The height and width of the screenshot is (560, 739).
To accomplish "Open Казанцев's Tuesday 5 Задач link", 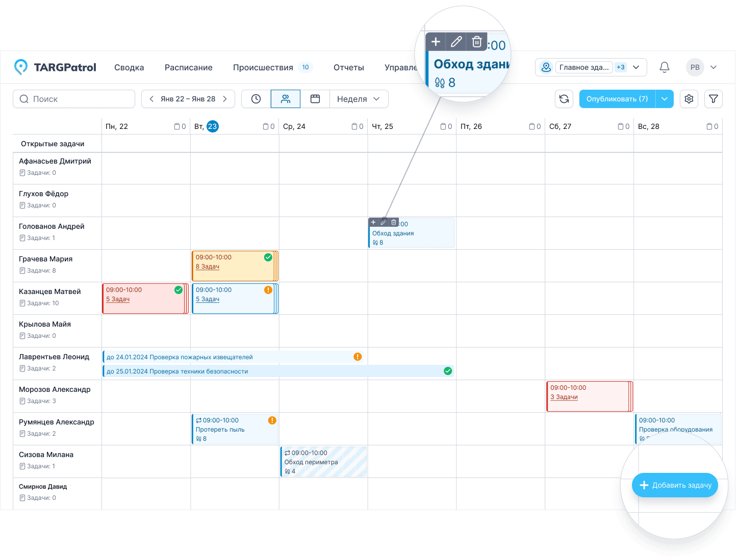I will (208, 299).
